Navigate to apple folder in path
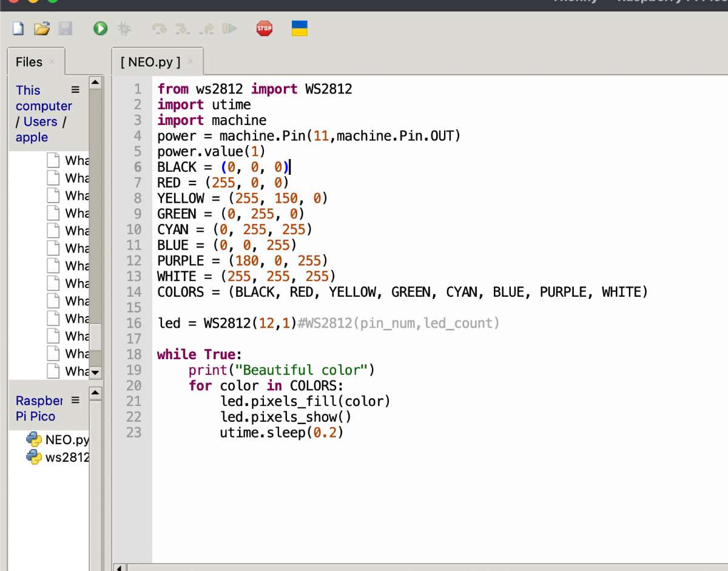This screenshot has width=728, height=571. point(32,137)
